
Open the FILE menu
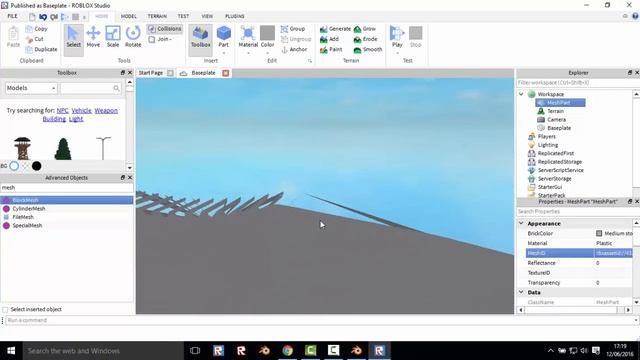(x=13, y=16)
